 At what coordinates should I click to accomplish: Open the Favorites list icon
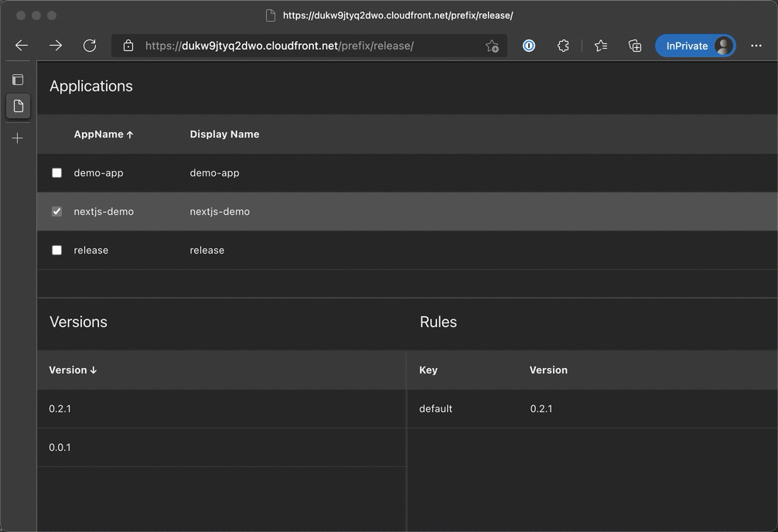pos(601,46)
